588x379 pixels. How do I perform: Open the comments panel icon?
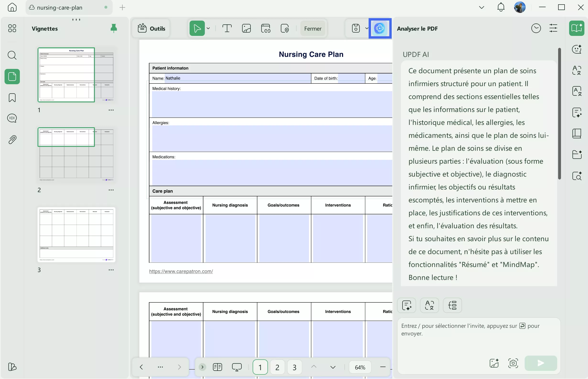(12, 118)
